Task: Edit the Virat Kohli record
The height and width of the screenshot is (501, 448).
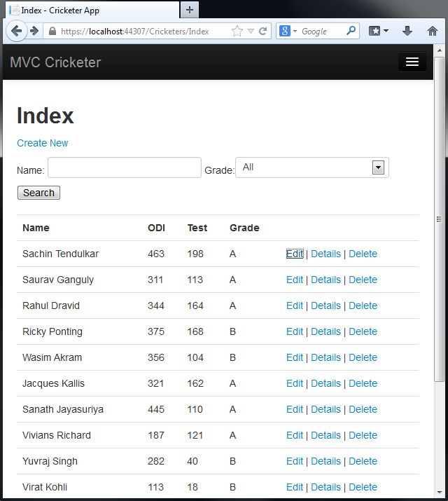Action: (295, 487)
